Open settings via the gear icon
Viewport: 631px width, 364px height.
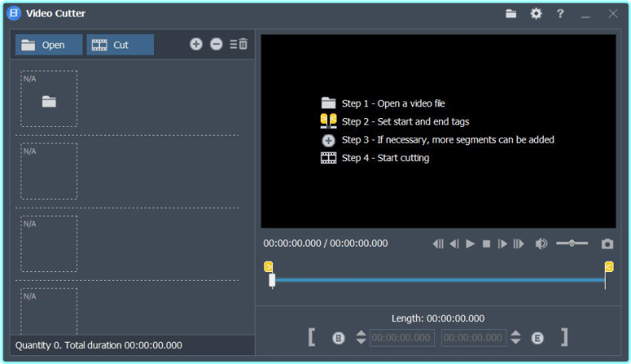point(536,13)
